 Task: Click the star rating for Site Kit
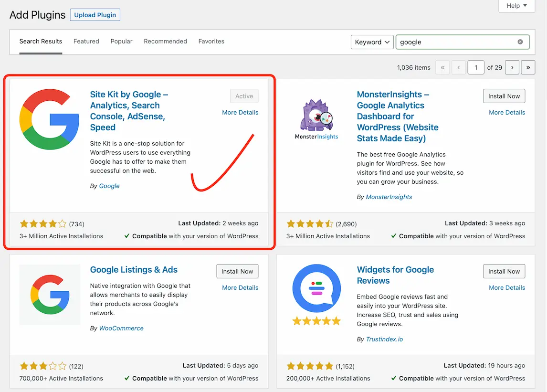tap(43, 223)
